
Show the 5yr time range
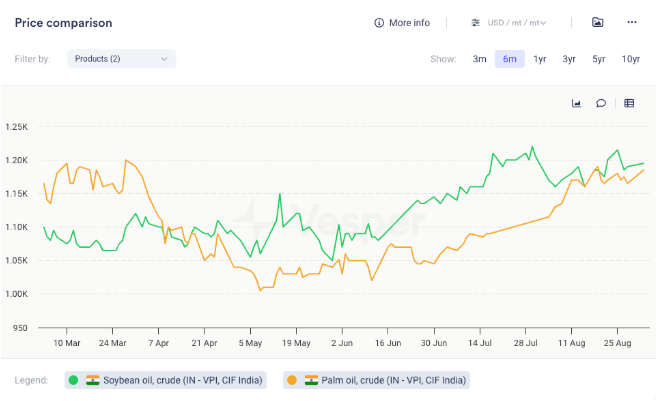tap(598, 59)
